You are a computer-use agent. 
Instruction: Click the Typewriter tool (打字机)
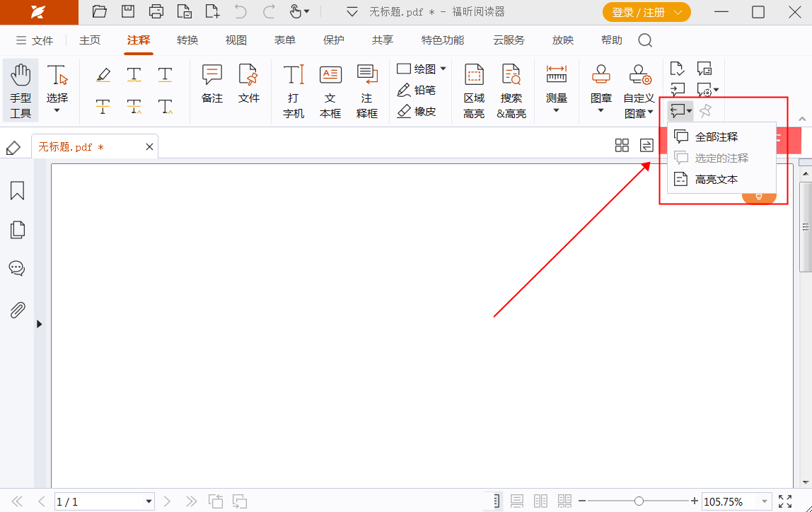click(x=294, y=90)
